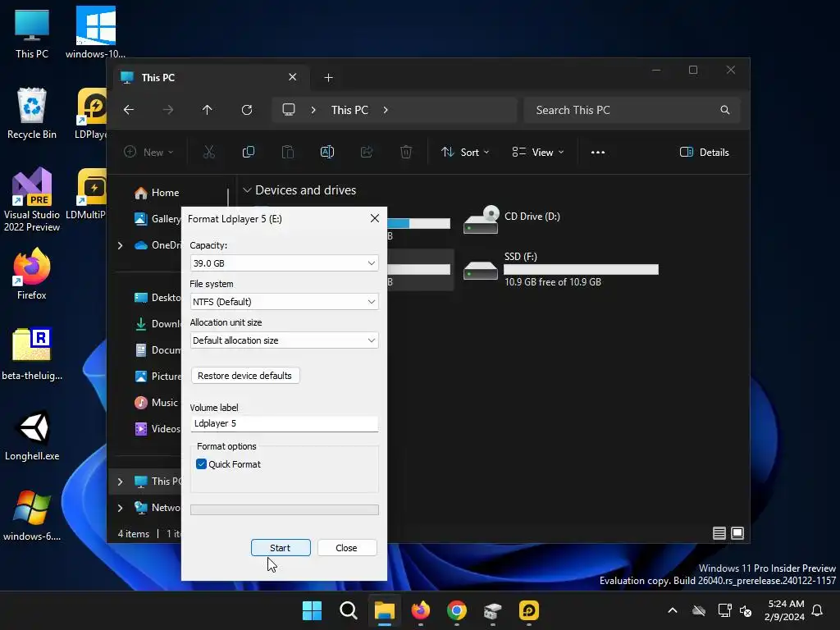
Task: Select the This PC tab
Action: (212, 78)
